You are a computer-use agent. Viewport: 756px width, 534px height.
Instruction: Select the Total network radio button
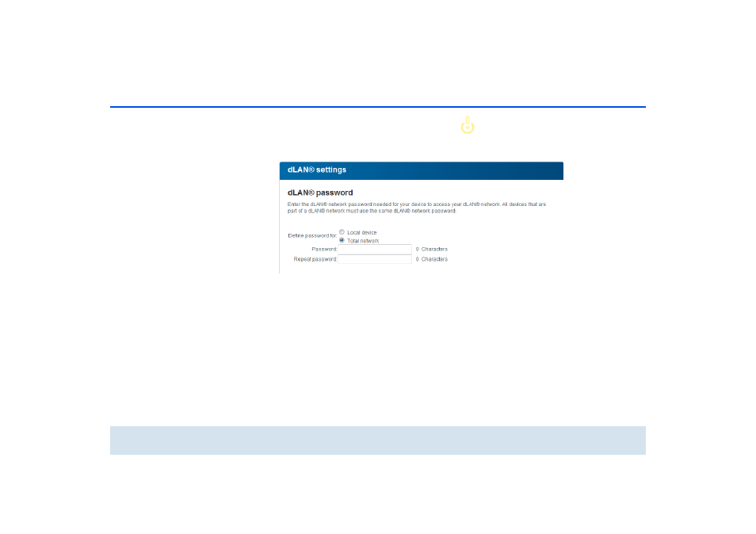tap(342, 240)
